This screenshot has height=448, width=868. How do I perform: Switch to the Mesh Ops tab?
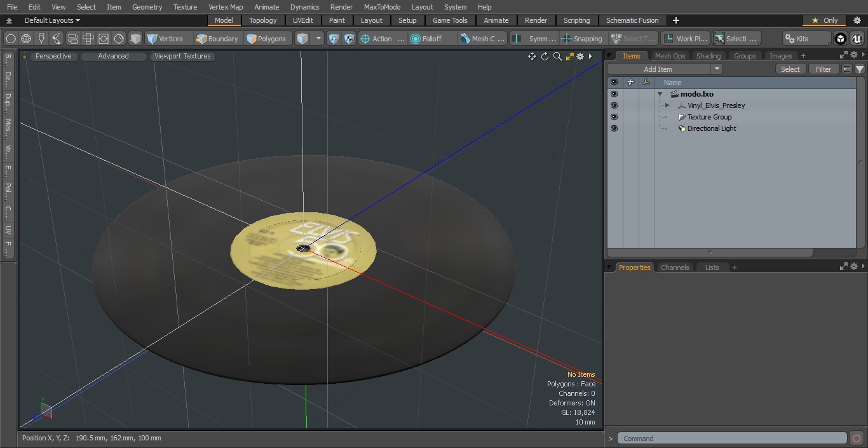(670, 56)
